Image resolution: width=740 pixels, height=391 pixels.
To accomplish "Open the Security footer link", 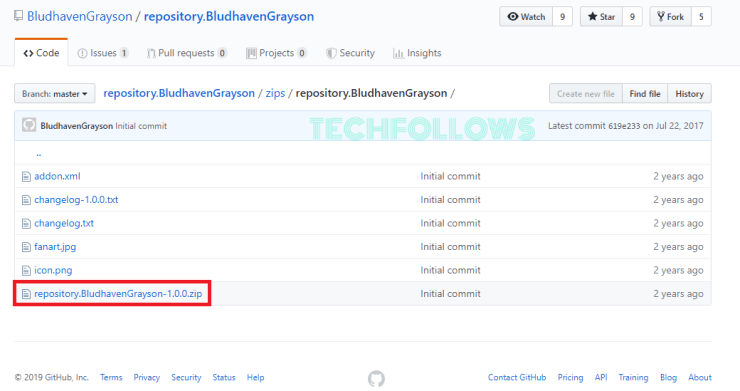I will (x=186, y=377).
